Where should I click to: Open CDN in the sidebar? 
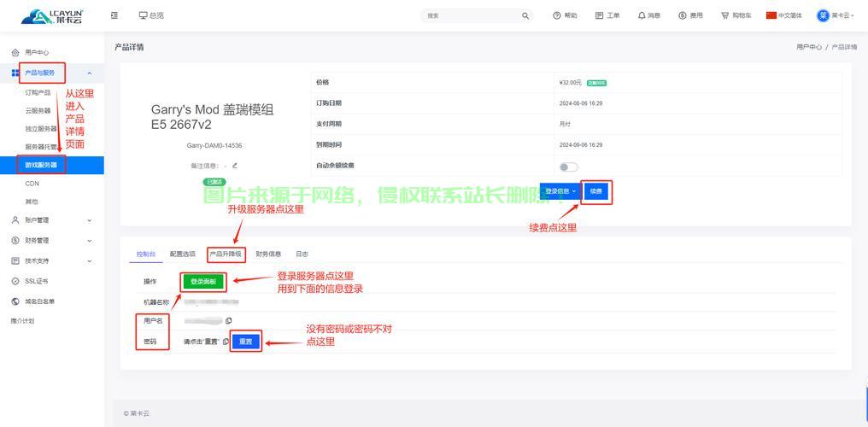32,183
